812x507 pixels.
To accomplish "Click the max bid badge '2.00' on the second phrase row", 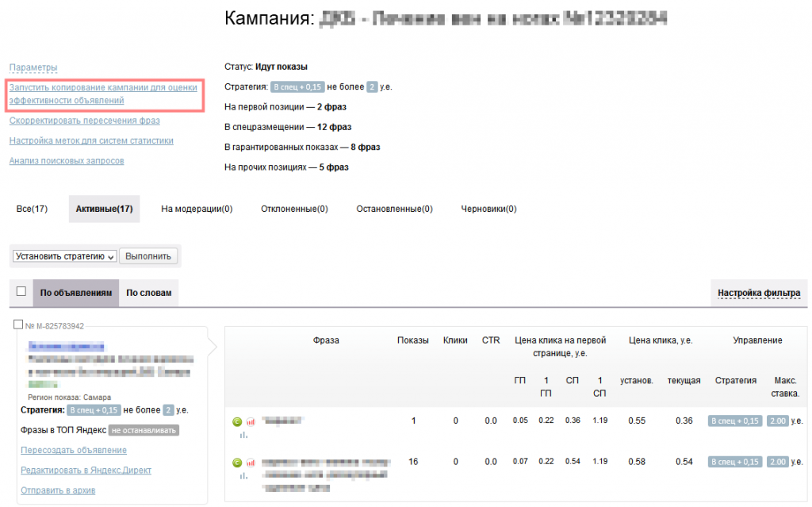I will pos(777,461).
